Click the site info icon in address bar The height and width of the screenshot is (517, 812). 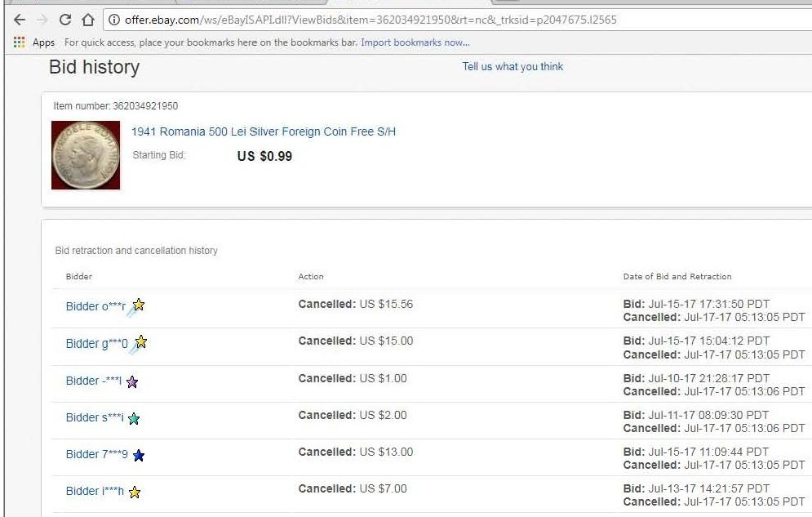(114, 20)
